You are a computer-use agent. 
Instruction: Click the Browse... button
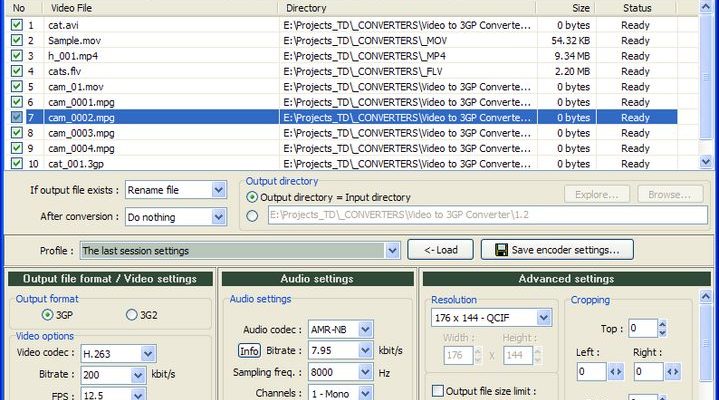coord(670,194)
